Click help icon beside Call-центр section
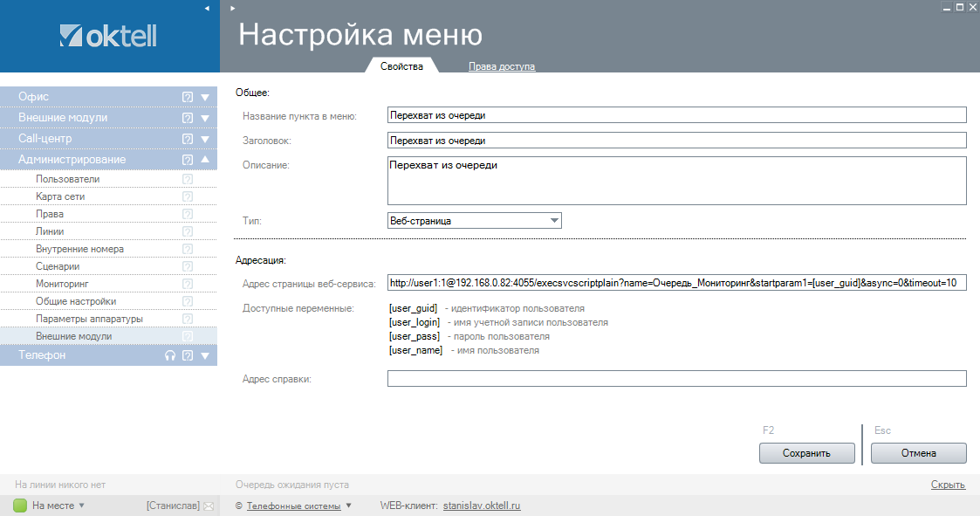Image resolution: width=980 pixels, height=516 pixels. (x=187, y=139)
